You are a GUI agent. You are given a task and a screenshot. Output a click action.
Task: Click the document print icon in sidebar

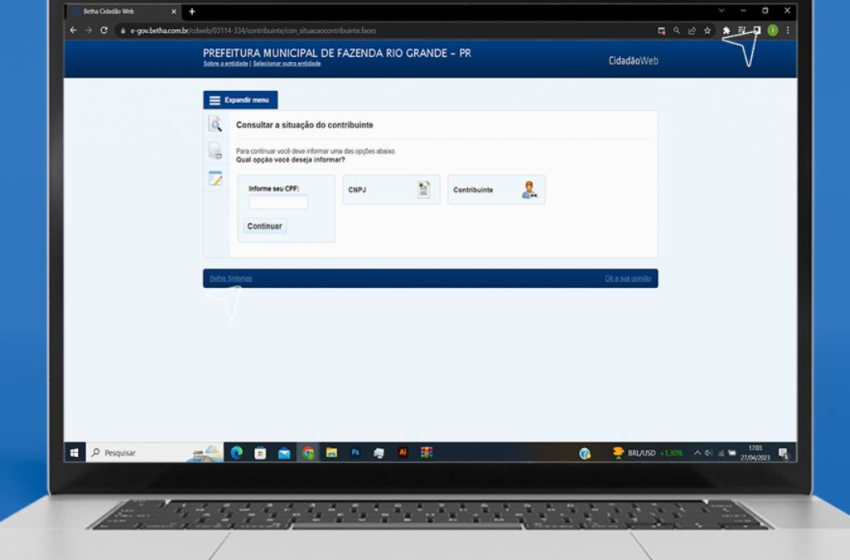coord(215,151)
